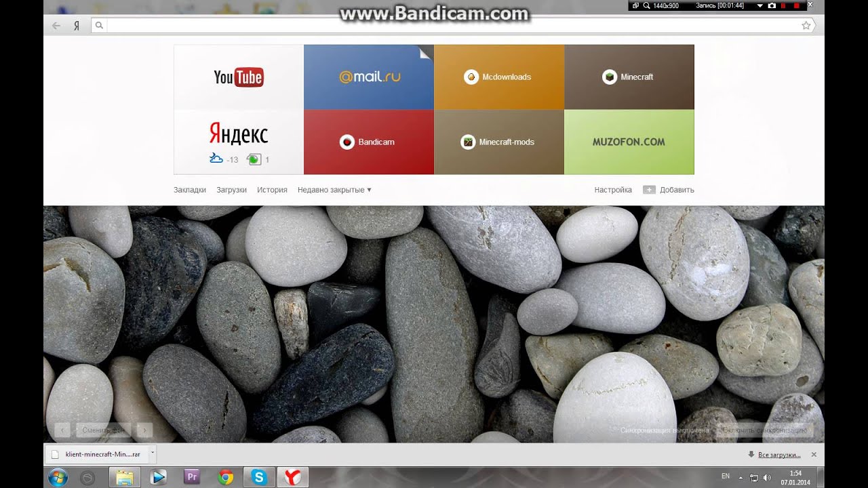Viewport: 868px width, 488px height.
Task: Focus the browser address bar
Action: tap(453, 26)
